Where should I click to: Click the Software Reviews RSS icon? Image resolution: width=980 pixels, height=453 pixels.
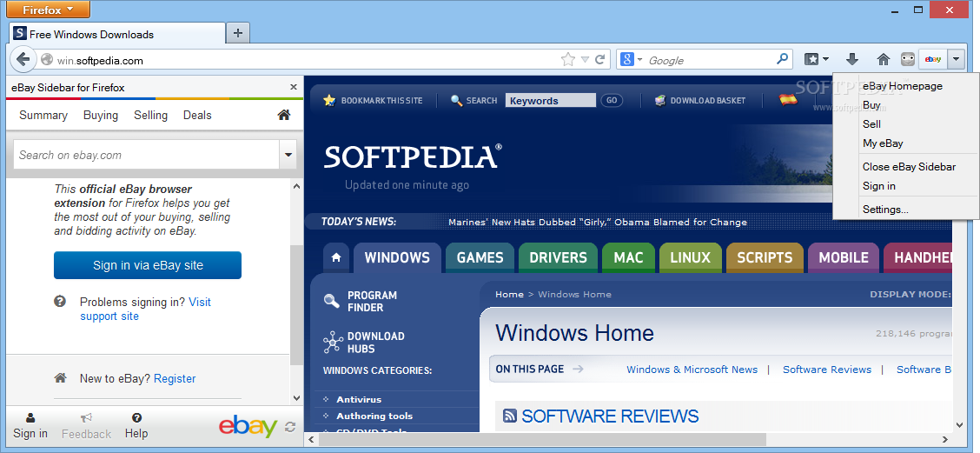[x=510, y=416]
